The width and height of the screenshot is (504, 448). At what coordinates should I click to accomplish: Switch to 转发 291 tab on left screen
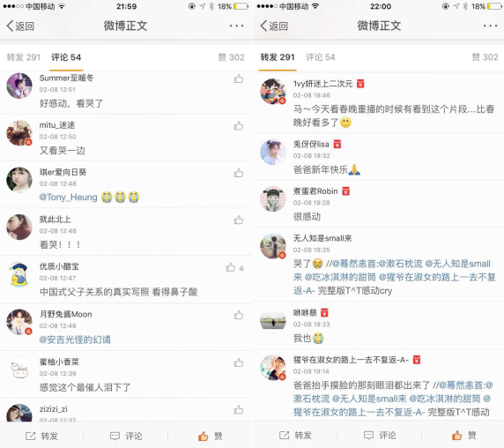(x=24, y=57)
